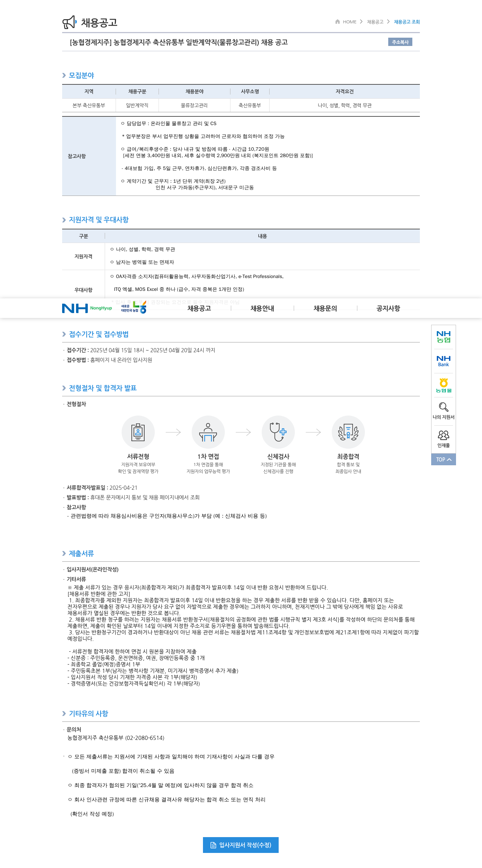This screenshot has width=482, height=868.
Task: Click the 서류전형 clipboard step icon
Action: coord(138,432)
